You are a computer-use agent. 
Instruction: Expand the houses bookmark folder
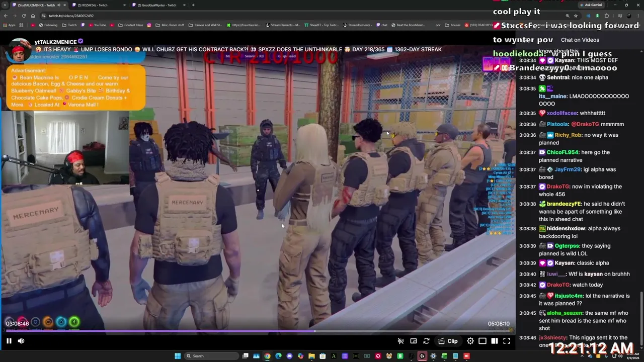pyautogui.click(x=452, y=25)
